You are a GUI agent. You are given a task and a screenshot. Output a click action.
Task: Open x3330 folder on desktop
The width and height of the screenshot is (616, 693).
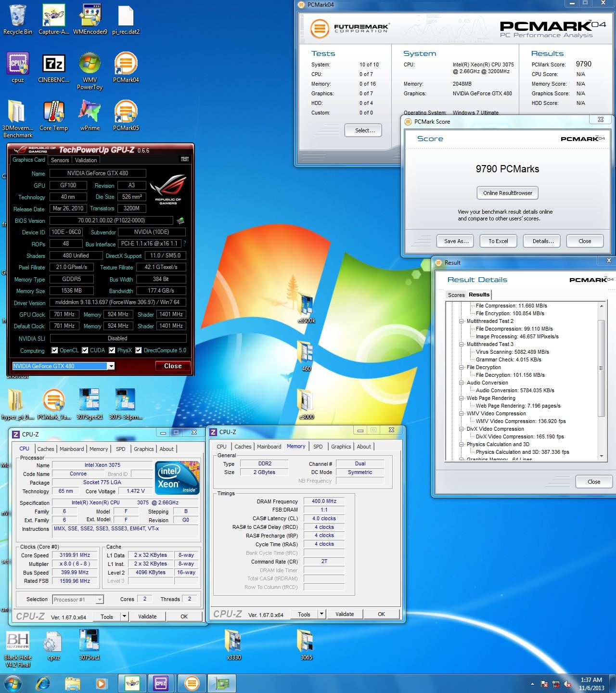point(234,645)
